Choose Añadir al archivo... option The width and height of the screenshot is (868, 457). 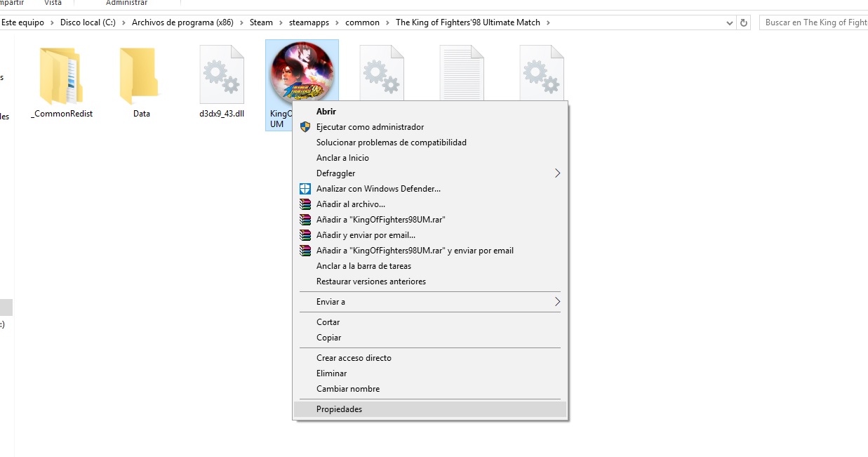coord(430,204)
